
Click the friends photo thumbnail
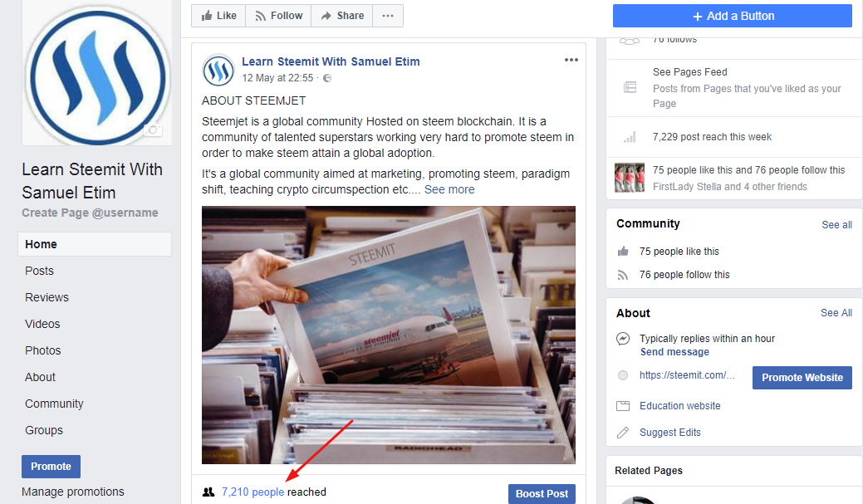click(630, 177)
